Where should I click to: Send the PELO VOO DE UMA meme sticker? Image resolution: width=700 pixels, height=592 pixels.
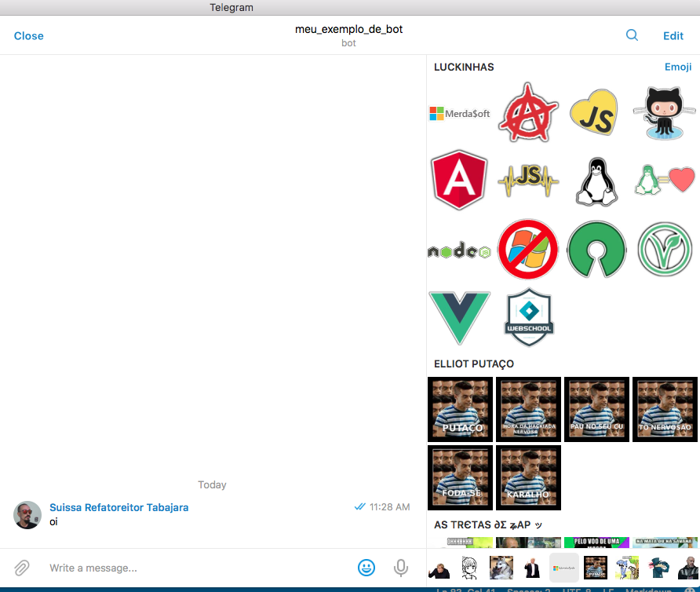tap(596, 543)
